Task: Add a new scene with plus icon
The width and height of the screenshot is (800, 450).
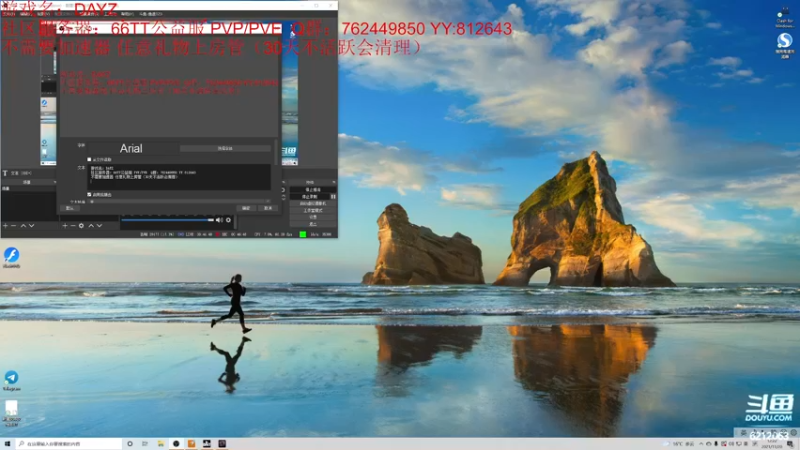Action: tap(6, 226)
